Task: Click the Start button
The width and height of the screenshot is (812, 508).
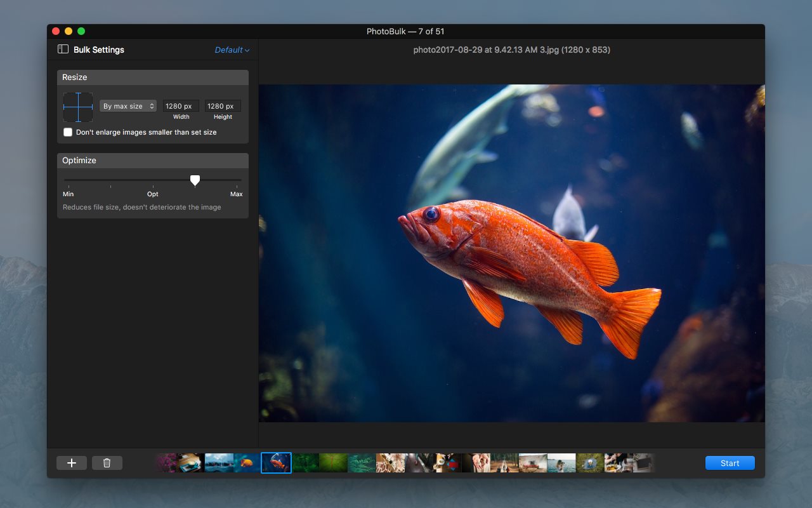Action: pos(730,463)
